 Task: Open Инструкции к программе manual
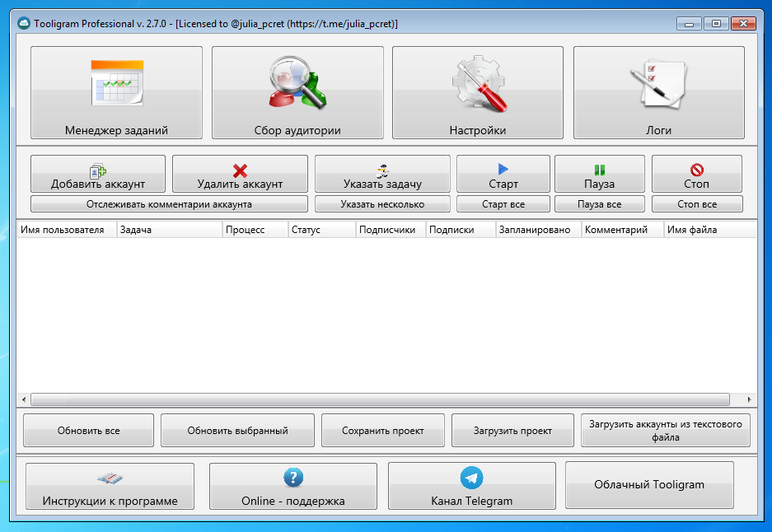tap(110, 486)
